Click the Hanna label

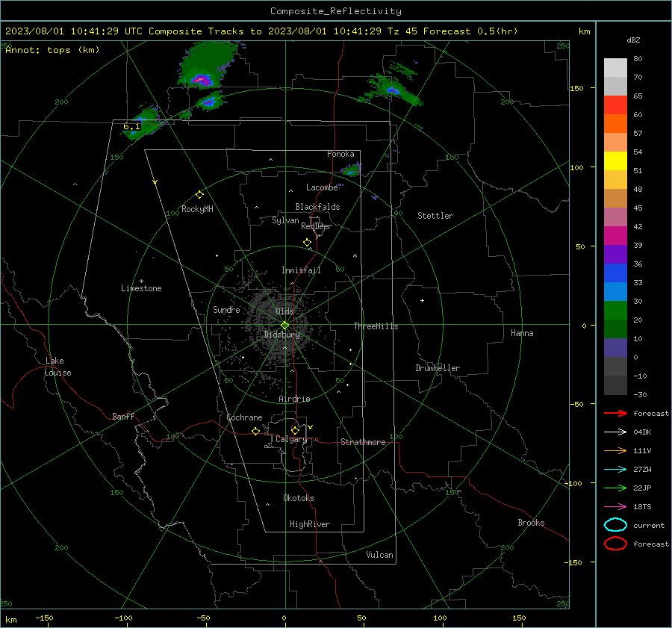coord(522,333)
